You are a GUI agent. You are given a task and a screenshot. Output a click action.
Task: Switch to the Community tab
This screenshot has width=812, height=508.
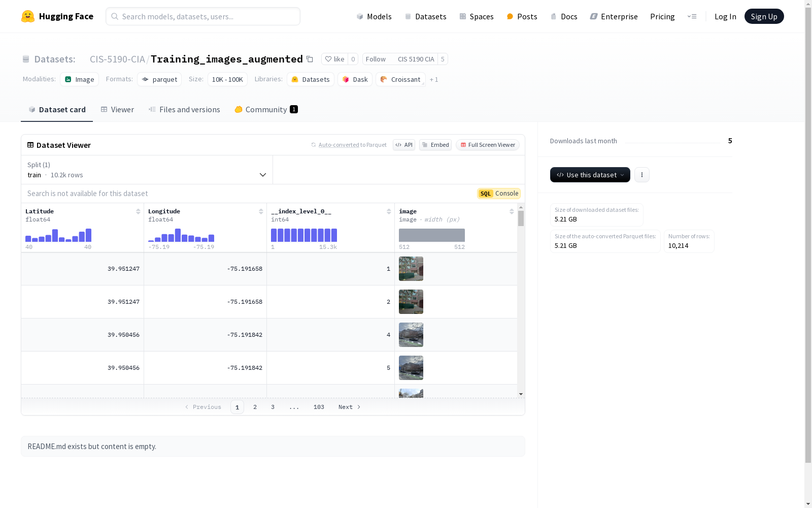click(x=266, y=109)
